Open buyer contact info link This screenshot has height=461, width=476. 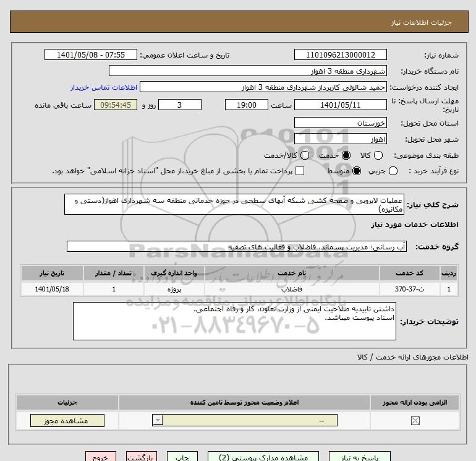click(104, 87)
